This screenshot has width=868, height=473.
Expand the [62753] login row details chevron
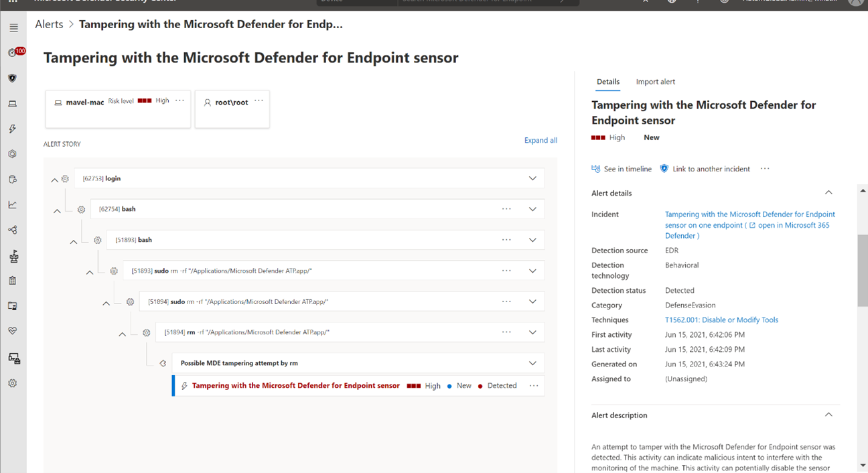click(x=532, y=179)
